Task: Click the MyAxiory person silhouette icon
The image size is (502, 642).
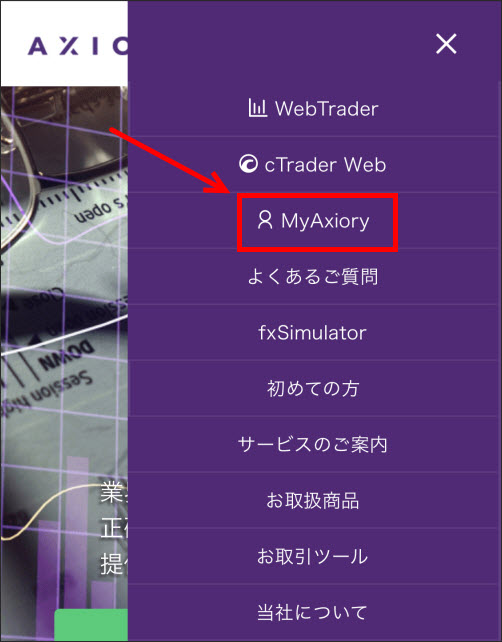Action: tap(265, 220)
